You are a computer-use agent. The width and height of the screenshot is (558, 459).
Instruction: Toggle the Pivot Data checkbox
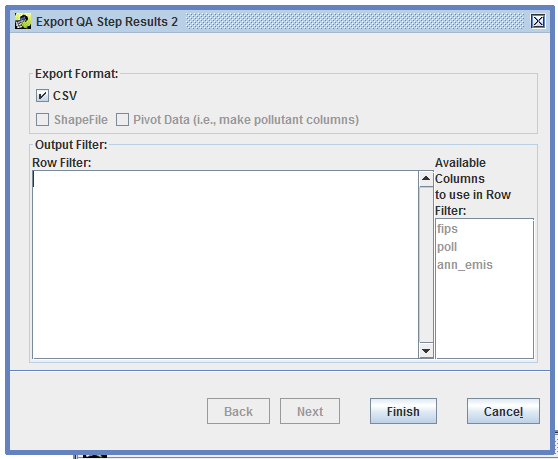(x=122, y=120)
